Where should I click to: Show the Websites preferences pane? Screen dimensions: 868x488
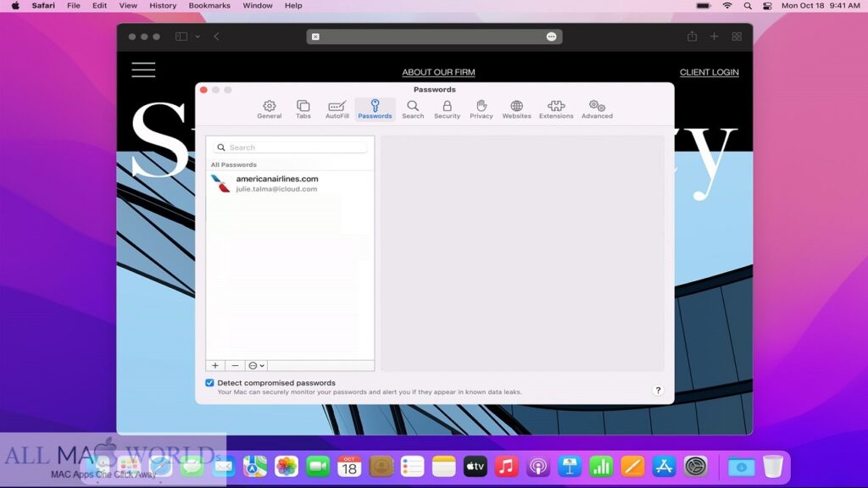click(516, 109)
